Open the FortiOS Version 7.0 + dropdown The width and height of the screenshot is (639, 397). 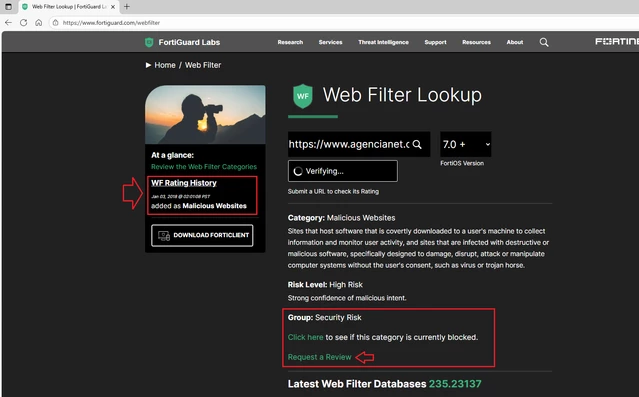tap(465, 144)
